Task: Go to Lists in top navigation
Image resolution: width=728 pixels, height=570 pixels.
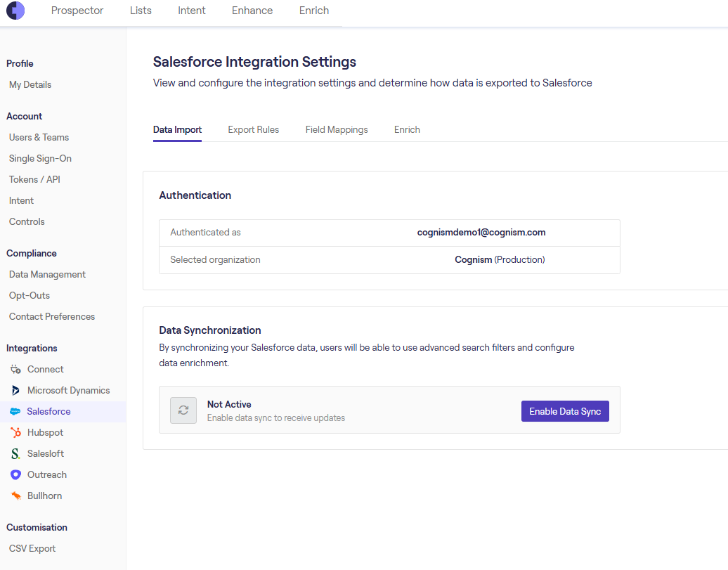Action: click(x=141, y=11)
